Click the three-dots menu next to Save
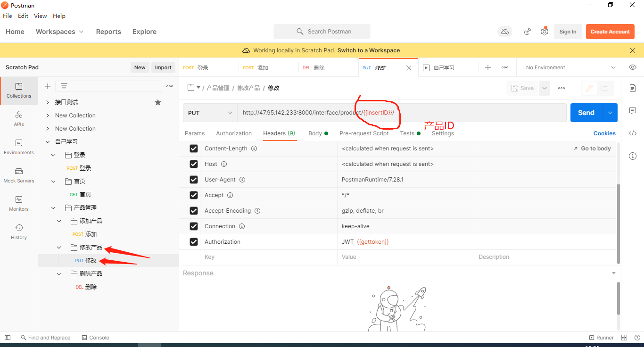Viewport: 644px width, 347px height. [x=561, y=88]
